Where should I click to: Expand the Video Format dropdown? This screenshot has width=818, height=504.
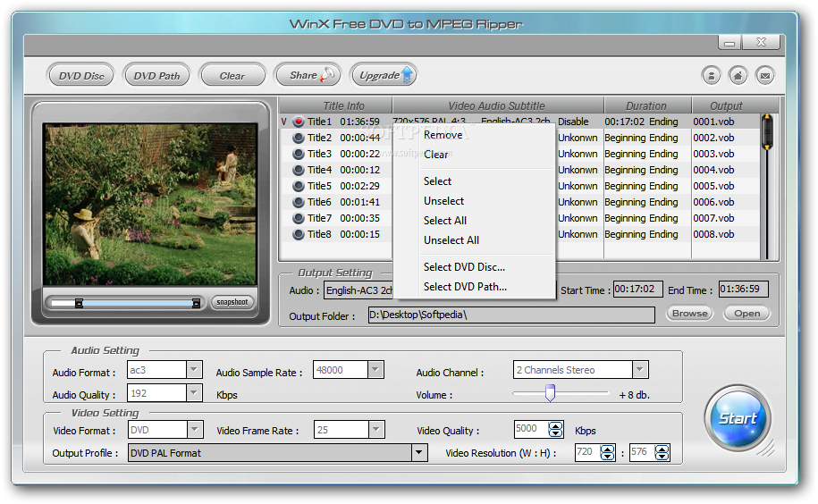coord(195,430)
